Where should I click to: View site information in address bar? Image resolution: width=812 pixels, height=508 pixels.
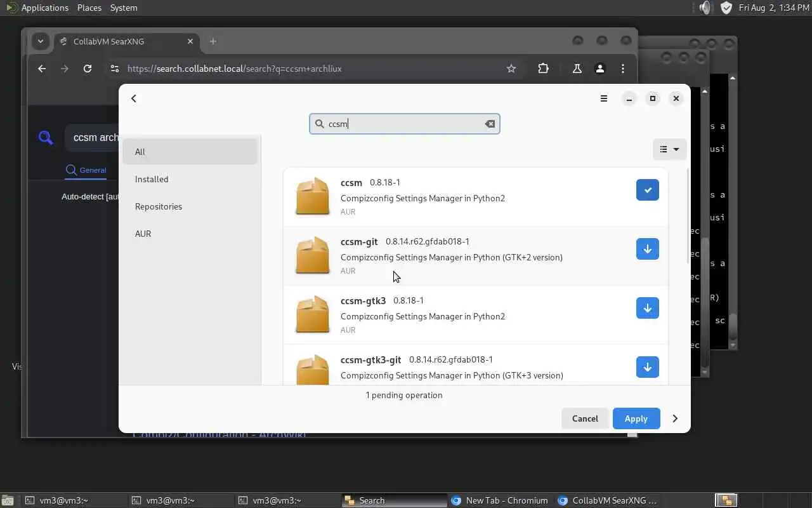point(114,69)
